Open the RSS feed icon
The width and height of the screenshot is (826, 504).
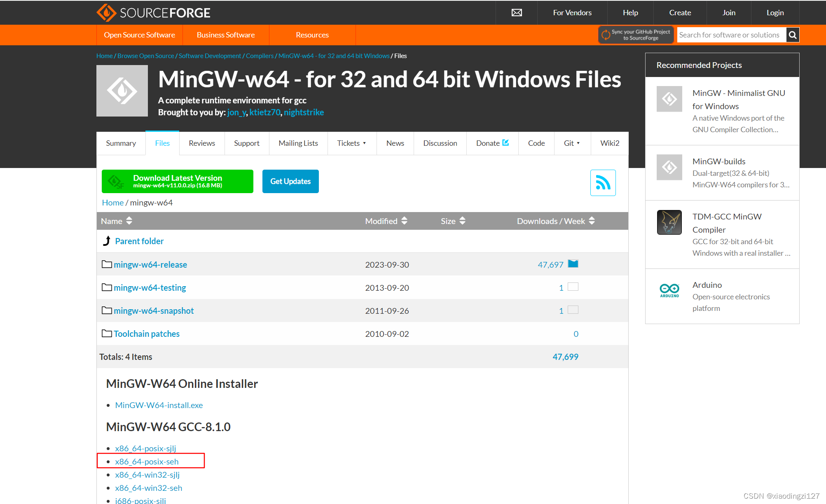click(x=603, y=182)
